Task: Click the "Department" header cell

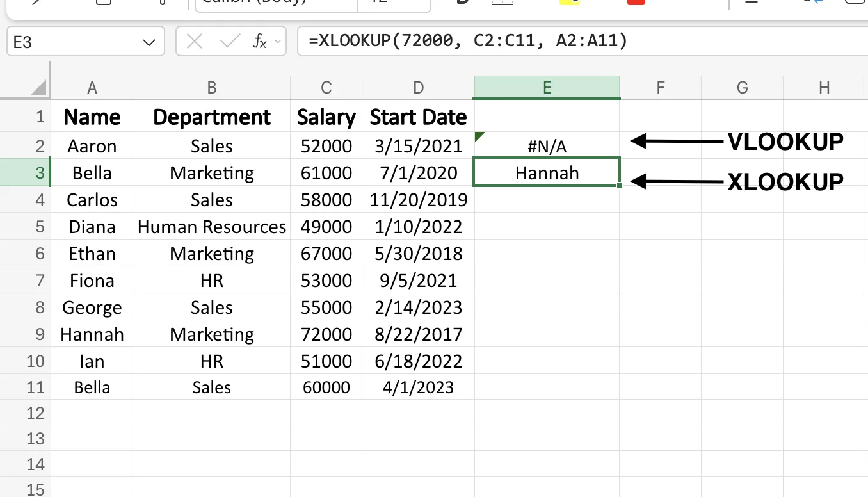Action: 212,117
